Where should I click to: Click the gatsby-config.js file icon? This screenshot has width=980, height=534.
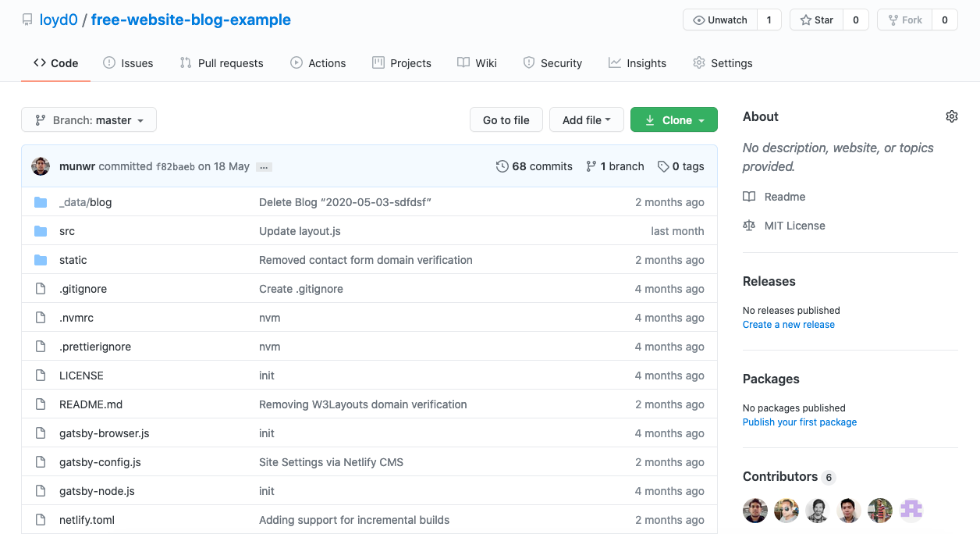click(41, 462)
